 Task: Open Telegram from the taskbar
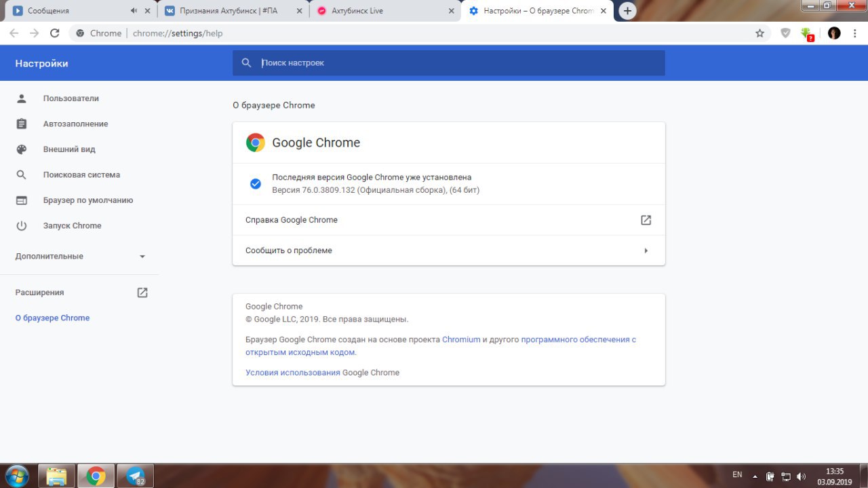click(x=136, y=476)
